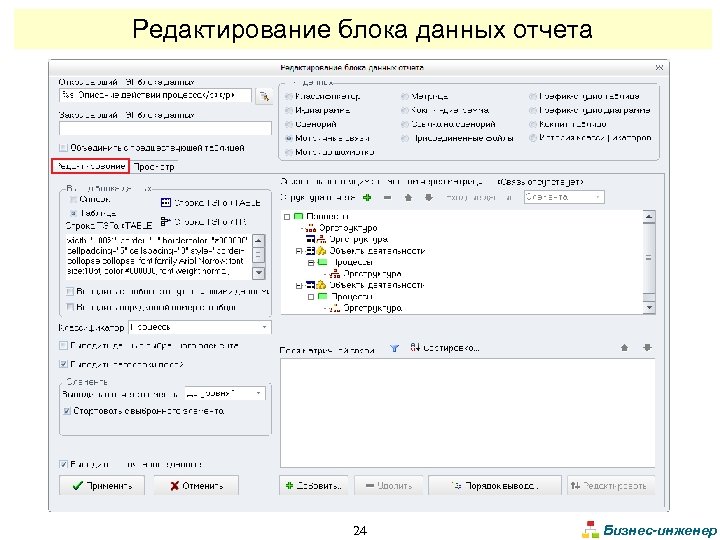Click the green plus add-structure icon
Image resolution: width=720 pixels, height=540 pixels.
point(367,197)
